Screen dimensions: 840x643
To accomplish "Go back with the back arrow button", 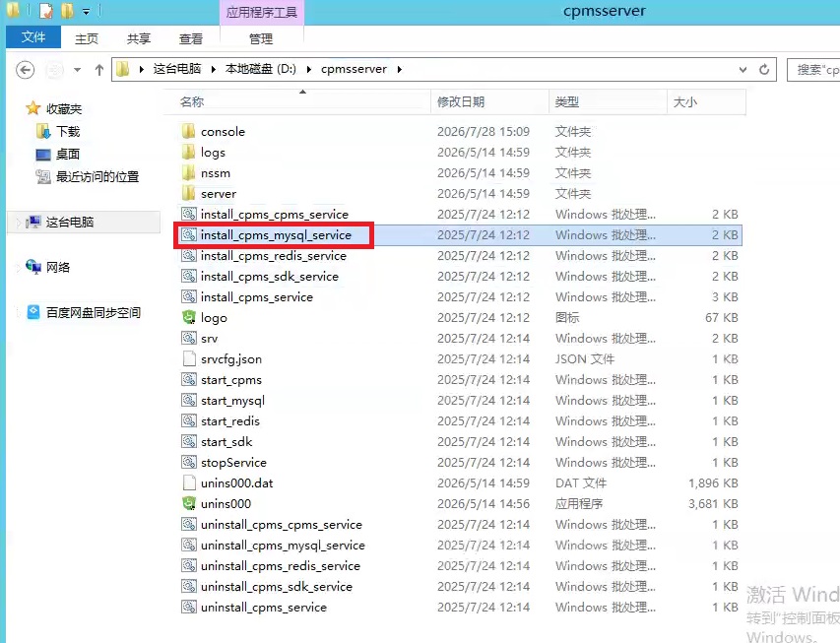I will [x=26, y=70].
